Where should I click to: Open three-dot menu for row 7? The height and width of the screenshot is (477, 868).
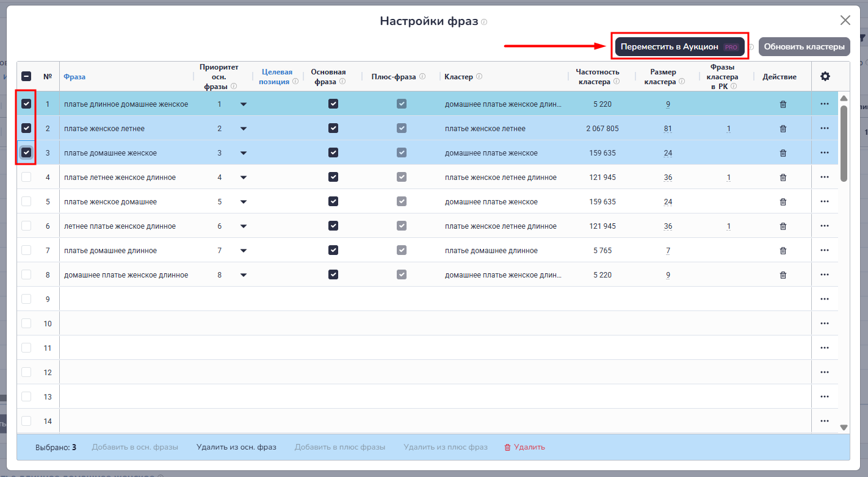[825, 251]
